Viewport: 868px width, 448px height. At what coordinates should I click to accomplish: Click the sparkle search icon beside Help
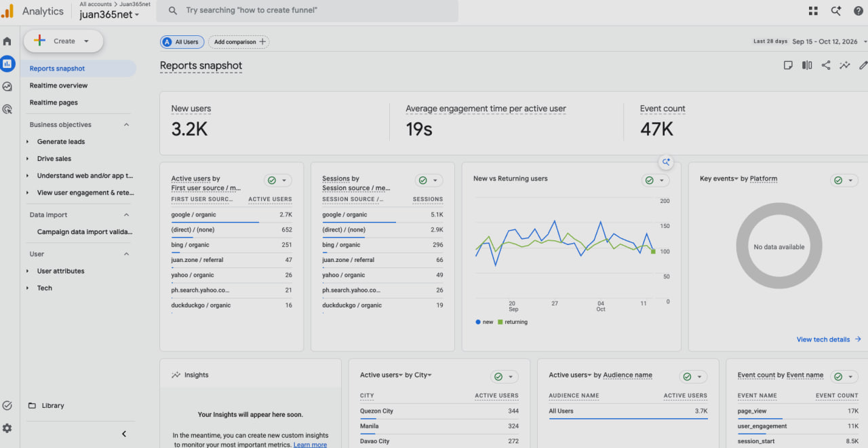(836, 11)
